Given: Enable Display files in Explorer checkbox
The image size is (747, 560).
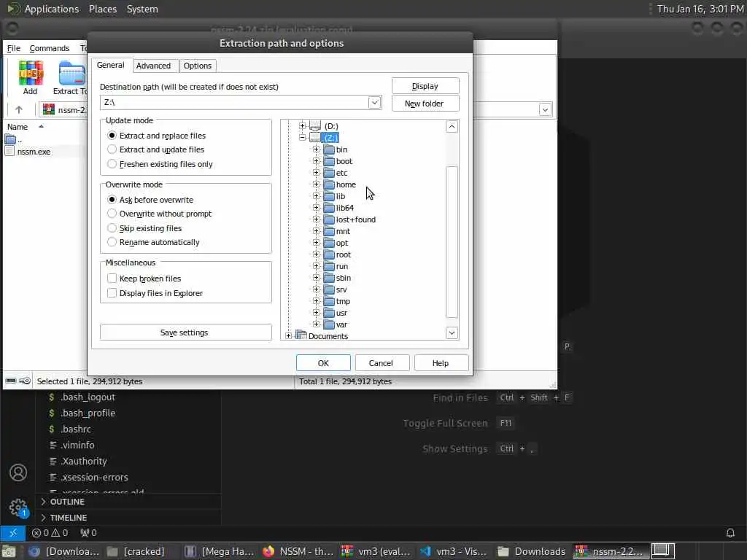Looking at the screenshot, I should point(112,293).
